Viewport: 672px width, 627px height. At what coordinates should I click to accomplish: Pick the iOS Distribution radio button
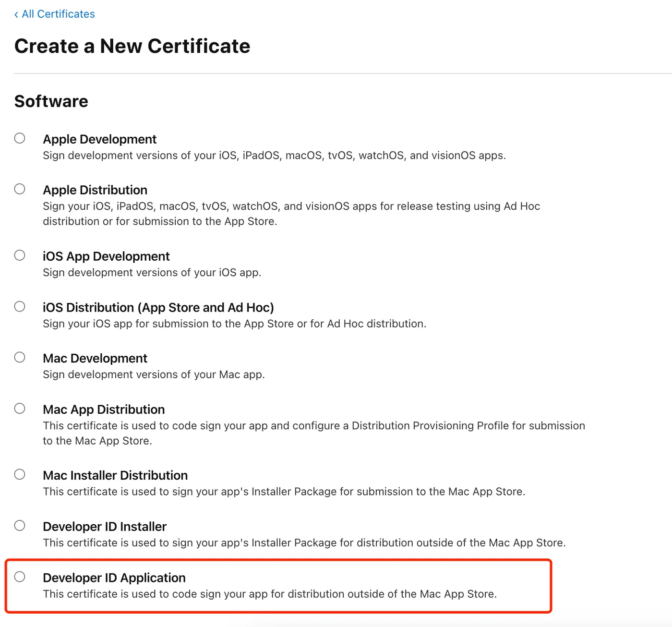tap(20, 306)
